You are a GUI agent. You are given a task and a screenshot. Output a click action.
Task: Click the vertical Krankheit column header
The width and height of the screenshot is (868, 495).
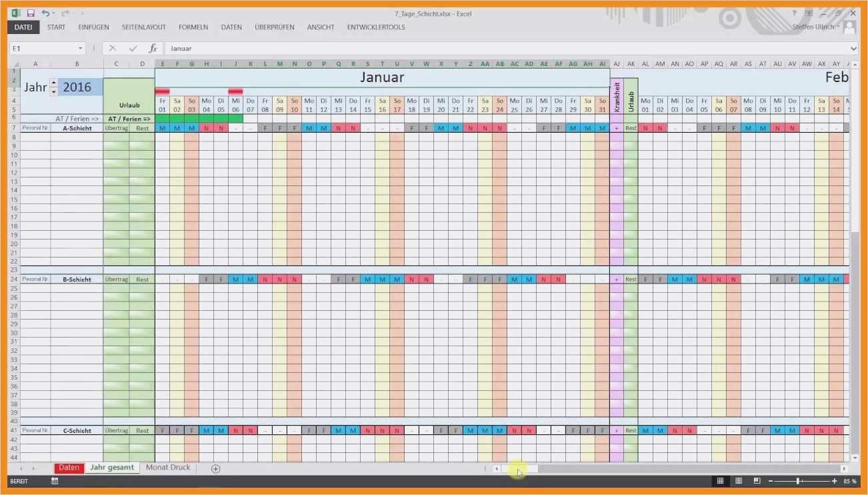coord(617,97)
